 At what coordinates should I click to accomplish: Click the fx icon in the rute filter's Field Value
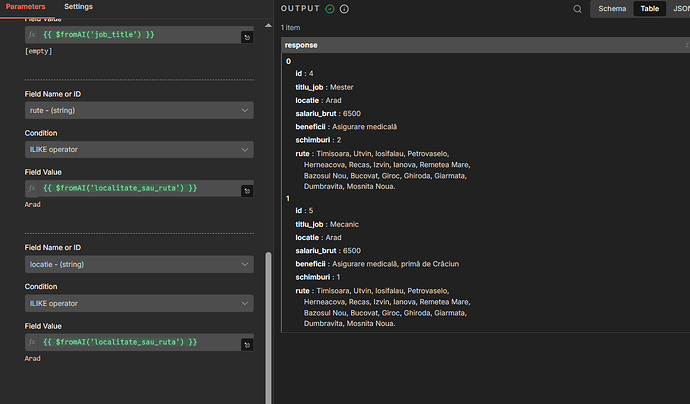pos(32,188)
